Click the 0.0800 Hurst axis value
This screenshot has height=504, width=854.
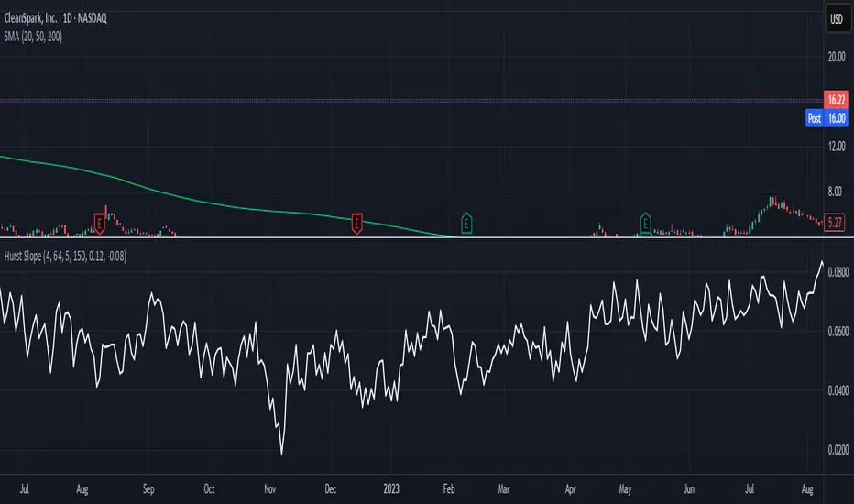[x=838, y=272]
